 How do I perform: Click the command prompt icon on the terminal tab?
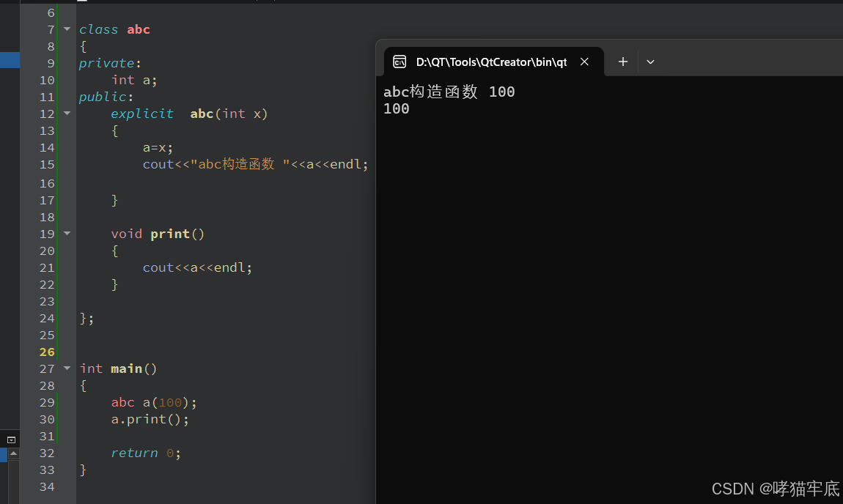click(400, 62)
